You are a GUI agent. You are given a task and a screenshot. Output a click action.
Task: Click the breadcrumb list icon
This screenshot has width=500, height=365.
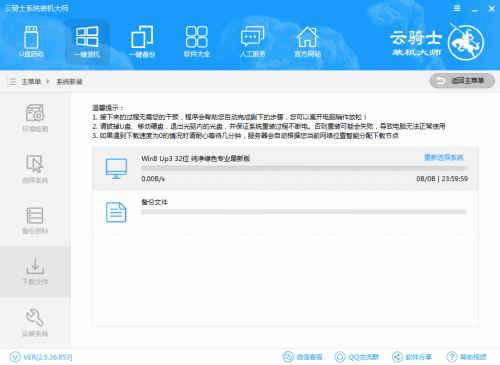tap(12, 81)
